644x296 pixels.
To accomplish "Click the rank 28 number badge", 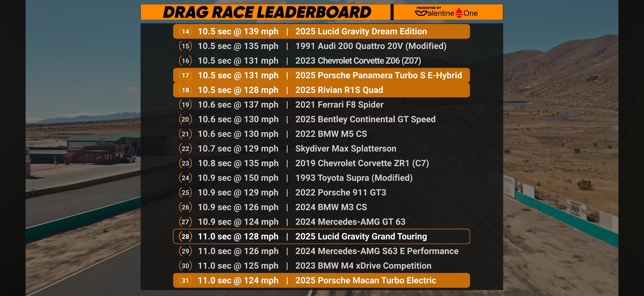I will pyautogui.click(x=185, y=236).
